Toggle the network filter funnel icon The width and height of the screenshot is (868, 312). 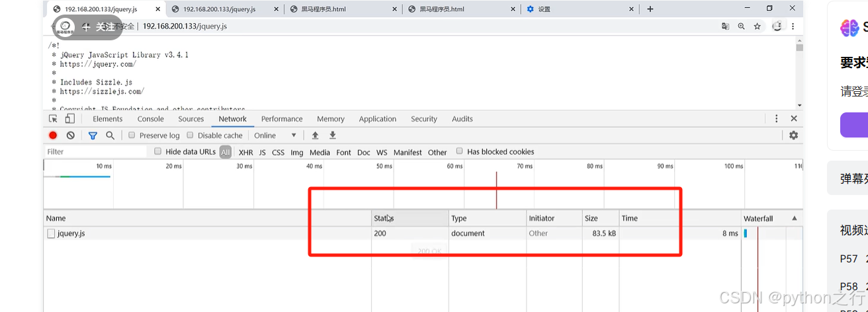93,136
